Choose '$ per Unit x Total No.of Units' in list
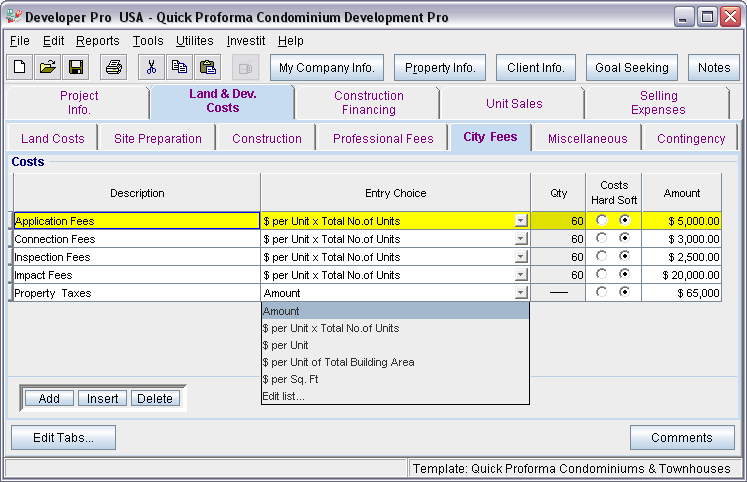The width and height of the screenshot is (747, 482). [395, 328]
